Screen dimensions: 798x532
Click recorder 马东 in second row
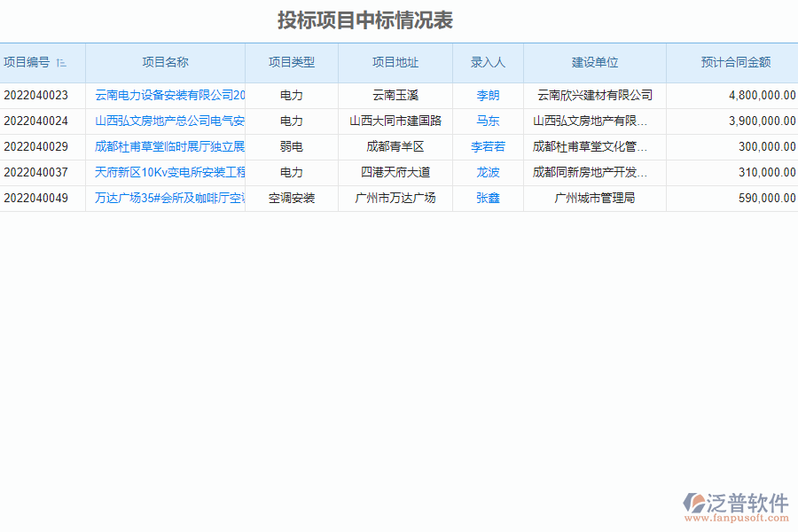487,121
